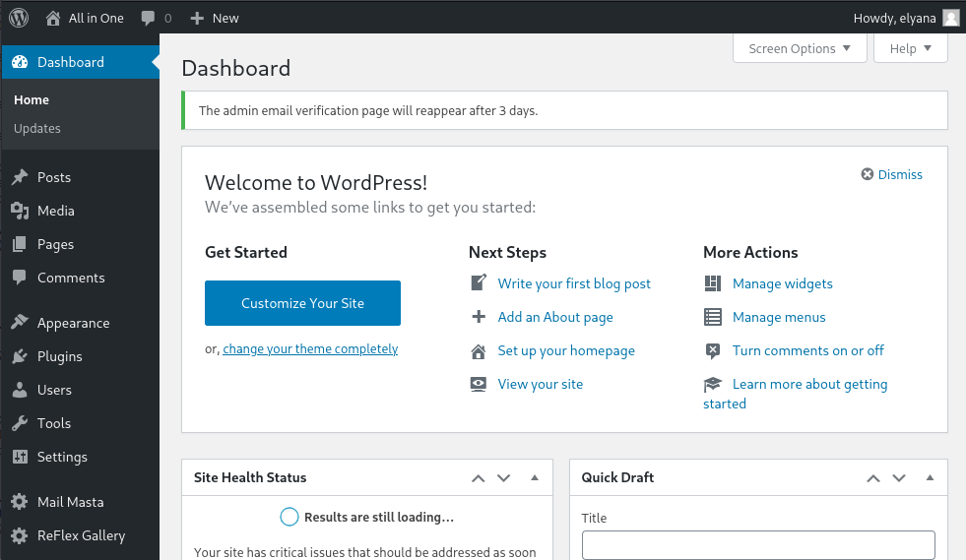The width and height of the screenshot is (966, 560).
Task: Click the Tools wrench icon in sidebar
Action: (20, 423)
